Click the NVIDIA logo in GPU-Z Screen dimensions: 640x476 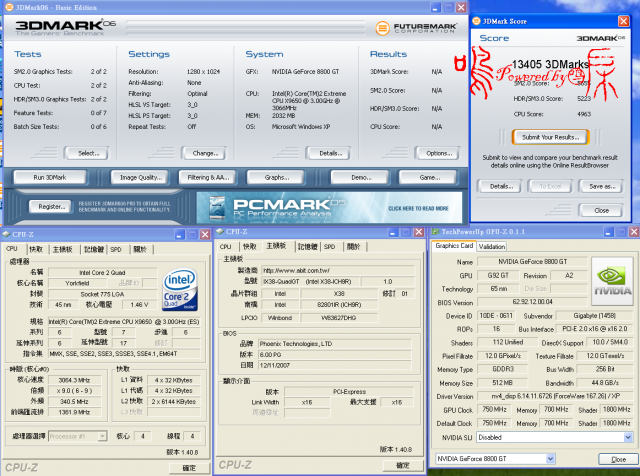[x=613, y=281]
